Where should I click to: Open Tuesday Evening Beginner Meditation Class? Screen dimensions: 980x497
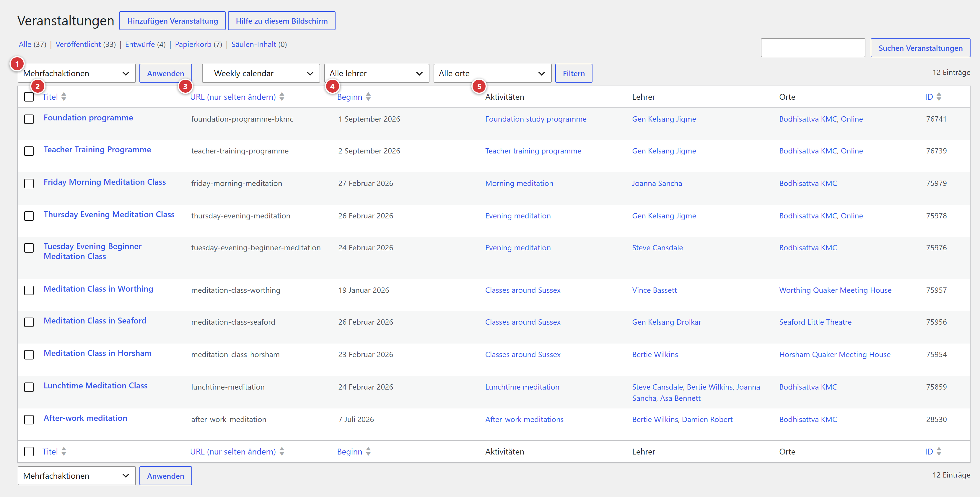(92, 251)
